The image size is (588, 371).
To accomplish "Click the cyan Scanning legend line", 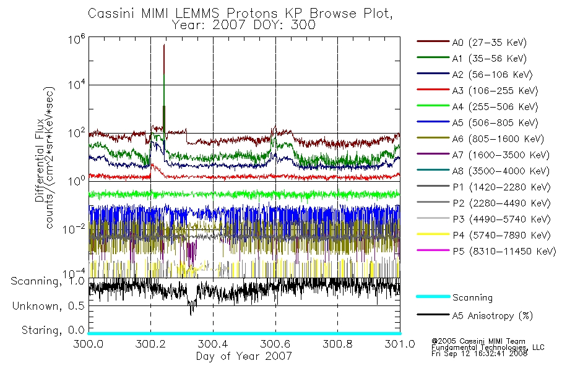I will [x=433, y=296].
